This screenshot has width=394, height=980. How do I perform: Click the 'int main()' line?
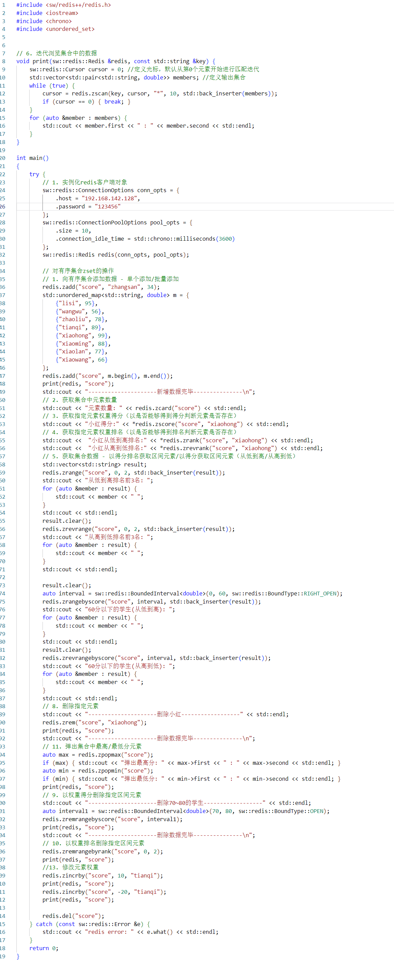coord(33,158)
